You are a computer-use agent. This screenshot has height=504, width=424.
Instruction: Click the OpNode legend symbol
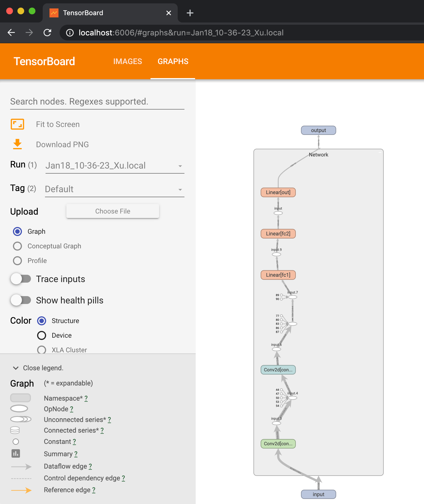coord(19,408)
